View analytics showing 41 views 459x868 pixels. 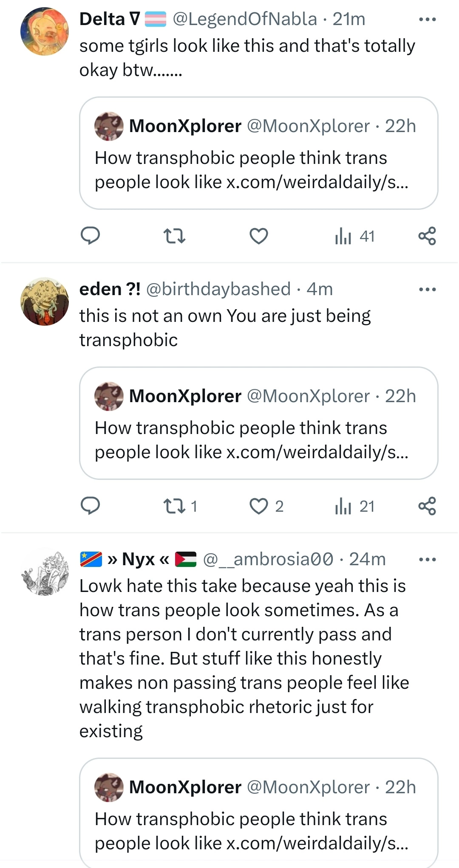[x=354, y=236]
